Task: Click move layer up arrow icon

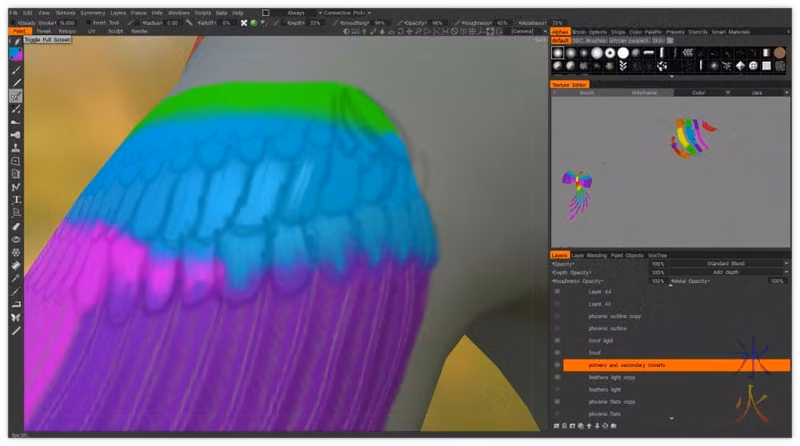Action: point(589,426)
